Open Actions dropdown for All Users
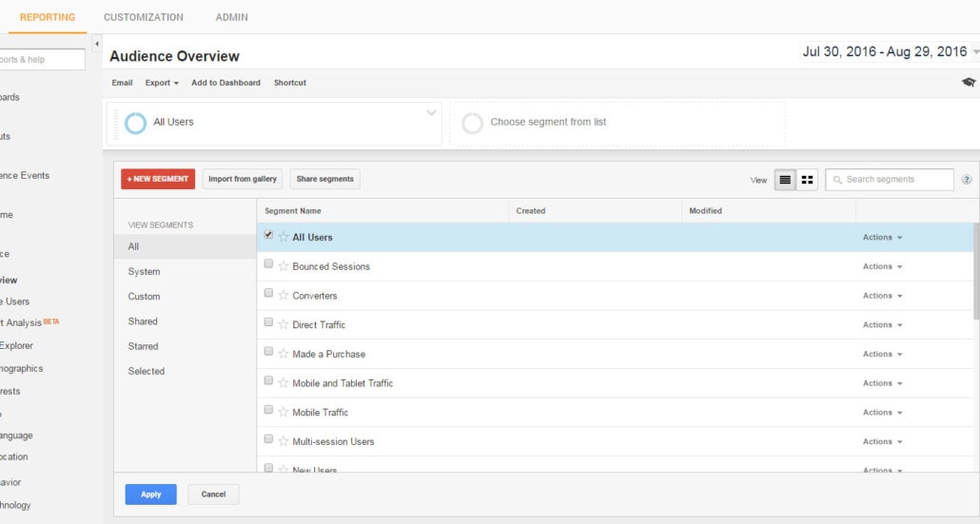Screen dimensions: 980x524 pos(883,238)
